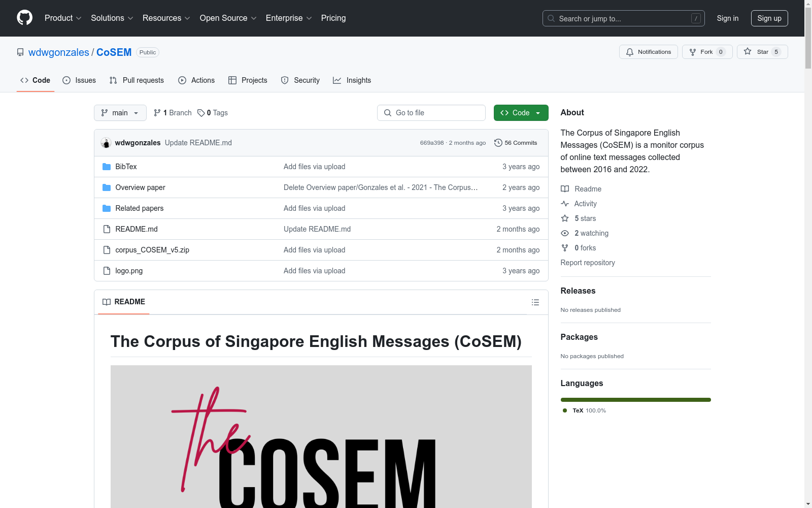Open Report repository link
The height and width of the screenshot is (508, 812).
click(x=588, y=263)
